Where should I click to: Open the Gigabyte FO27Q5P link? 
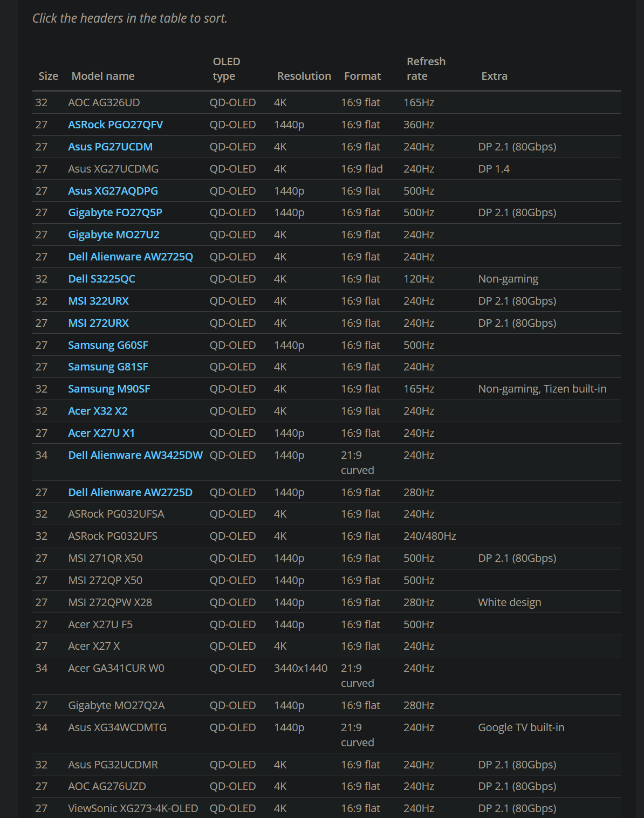point(115,212)
